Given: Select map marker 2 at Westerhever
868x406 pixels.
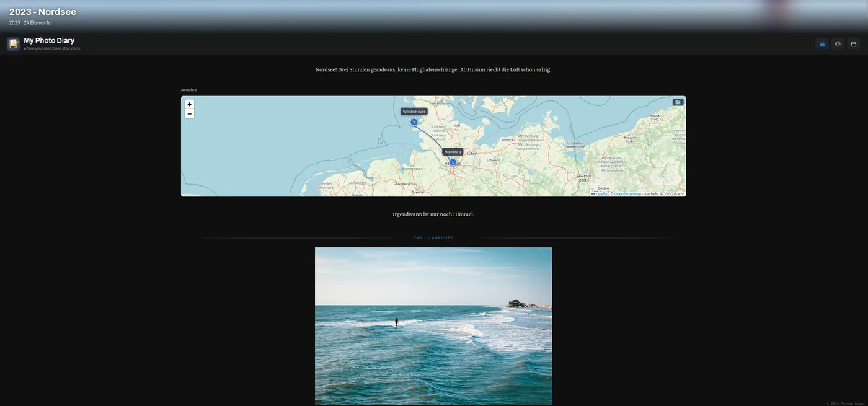Looking at the screenshot, I should (x=414, y=122).
